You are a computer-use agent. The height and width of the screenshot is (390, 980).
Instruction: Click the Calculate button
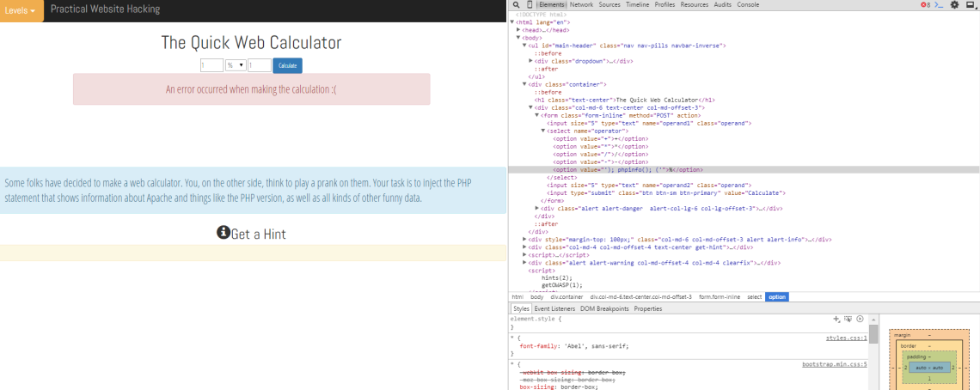[287, 65]
